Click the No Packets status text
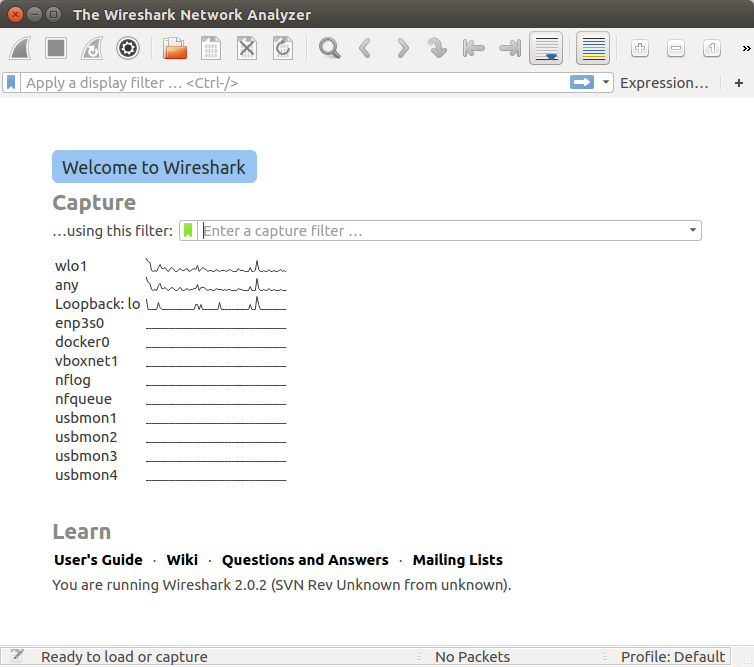 click(x=472, y=656)
